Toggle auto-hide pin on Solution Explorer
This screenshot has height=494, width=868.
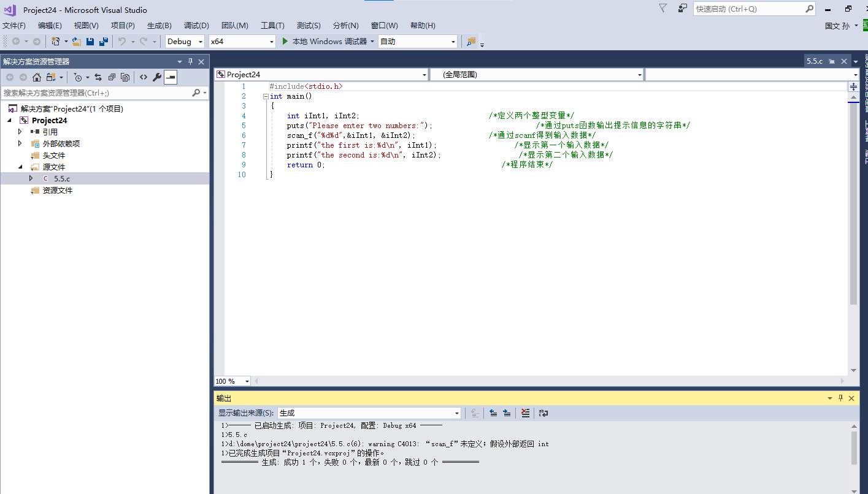point(191,61)
